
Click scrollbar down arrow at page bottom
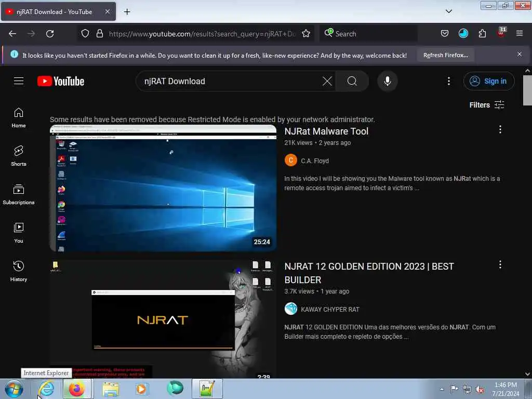coord(527,374)
